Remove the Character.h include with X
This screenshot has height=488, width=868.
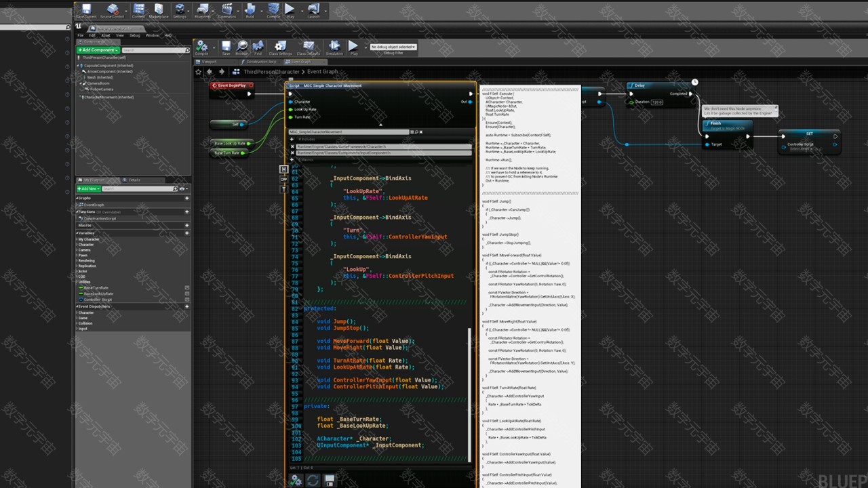pos(292,146)
